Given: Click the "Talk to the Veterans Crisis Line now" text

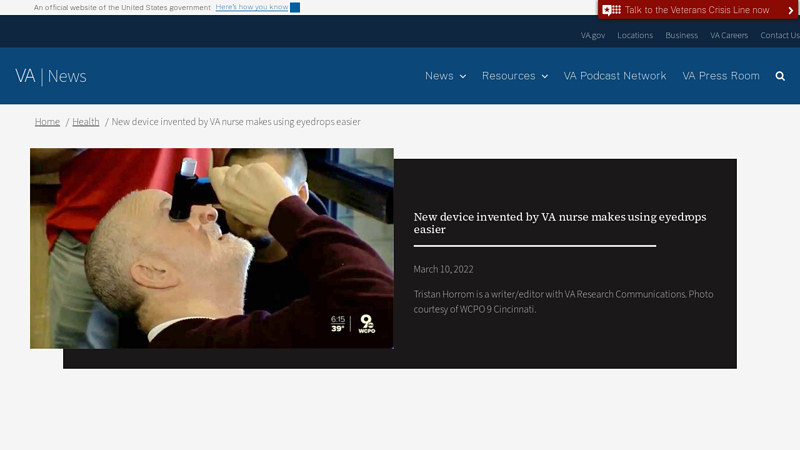Looking at the screenshot, I should [x=697, y=10].
